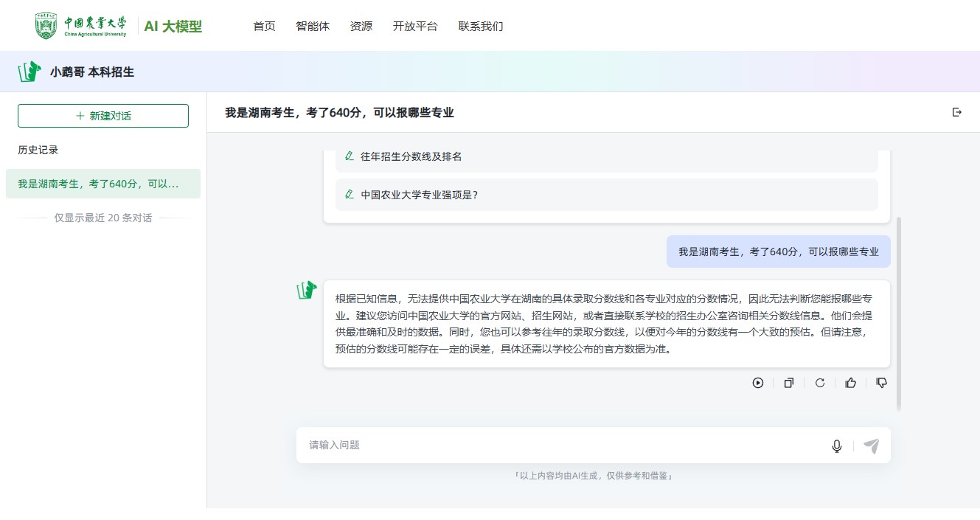Image resolution: width=980 pixels, height=520 pixels.
Task: Open 联系我们 page
Action: [481, 27]
